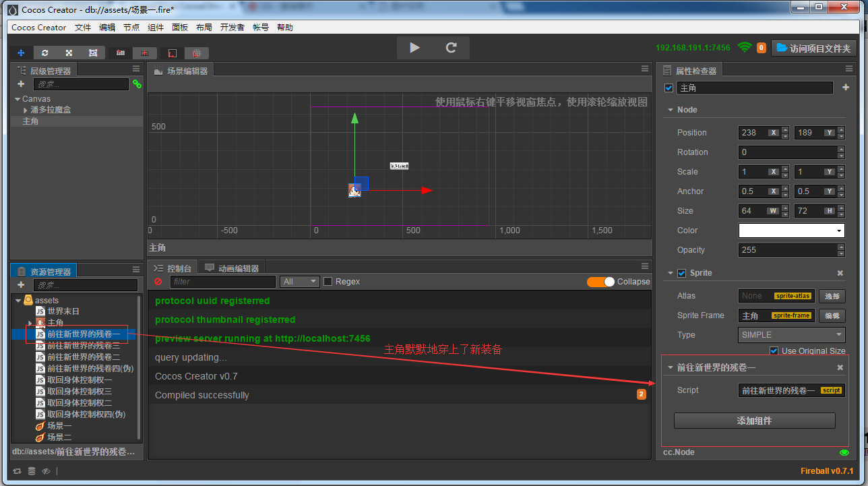
Task: Select the Move transform tool
Action: tap(21, 53)
